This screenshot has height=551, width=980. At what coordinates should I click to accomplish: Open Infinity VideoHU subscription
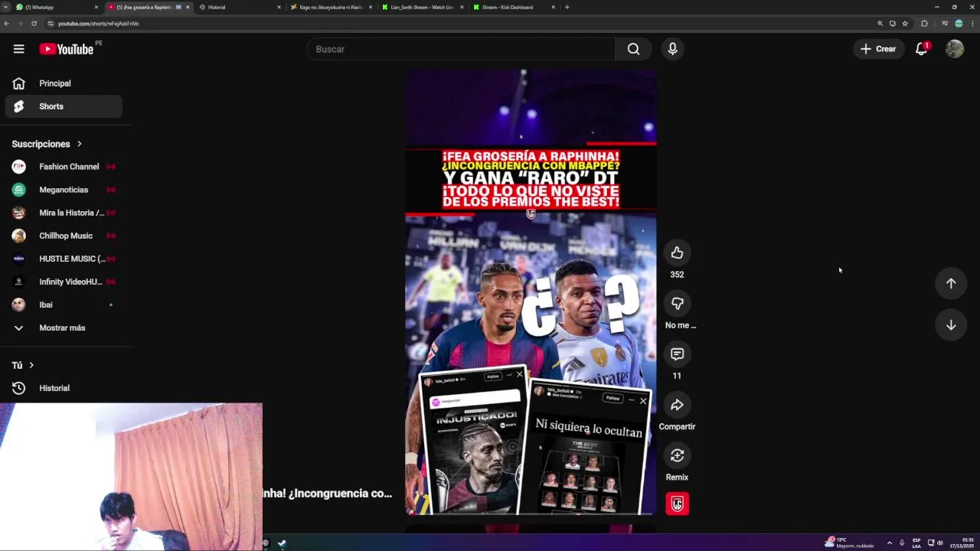pos(64,282)
